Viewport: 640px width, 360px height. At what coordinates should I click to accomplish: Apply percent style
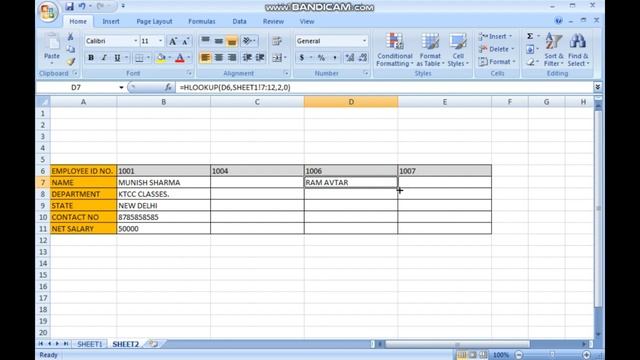pos(321,58)
